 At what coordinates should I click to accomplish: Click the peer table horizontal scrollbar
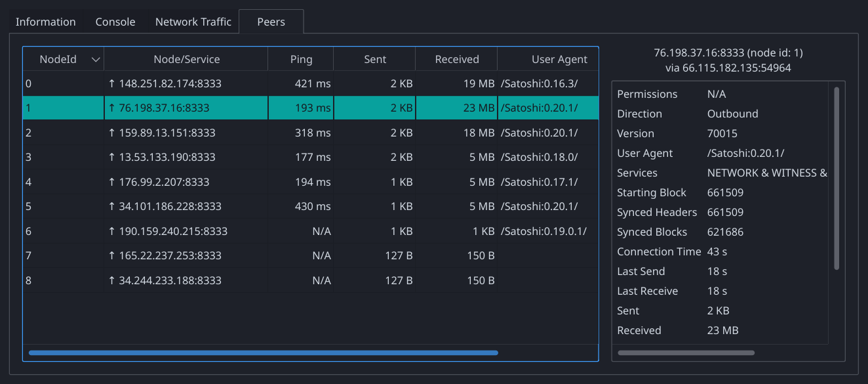pyautogui.click(x=263, y=352)
